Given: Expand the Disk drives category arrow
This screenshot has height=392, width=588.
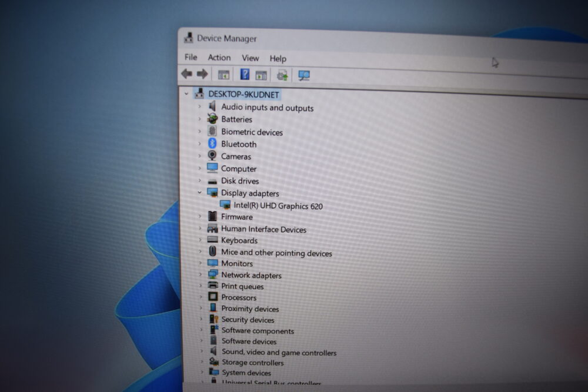Looking at the screenshot, I should coord(199,180).
